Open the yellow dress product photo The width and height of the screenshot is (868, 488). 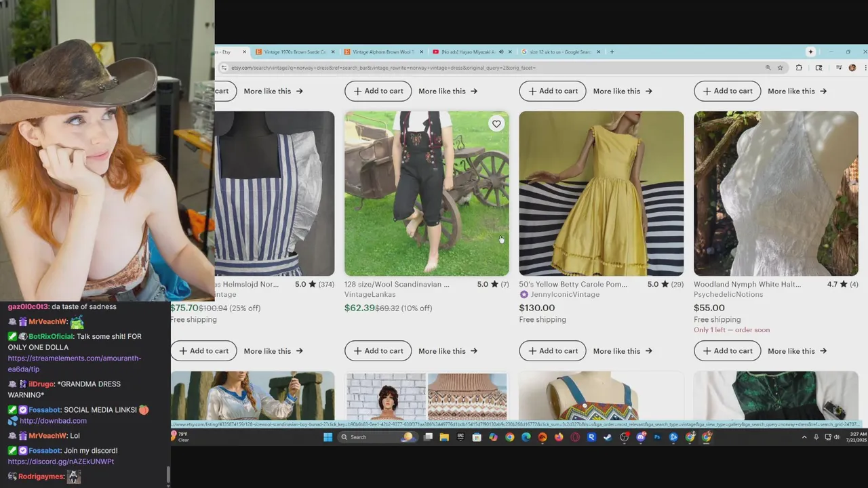601,193
